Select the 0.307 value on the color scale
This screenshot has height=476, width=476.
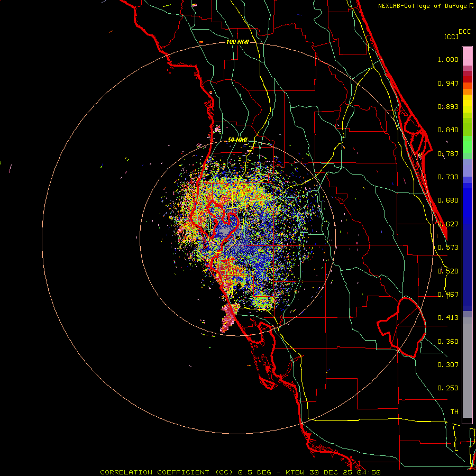(x=448, y=365)
